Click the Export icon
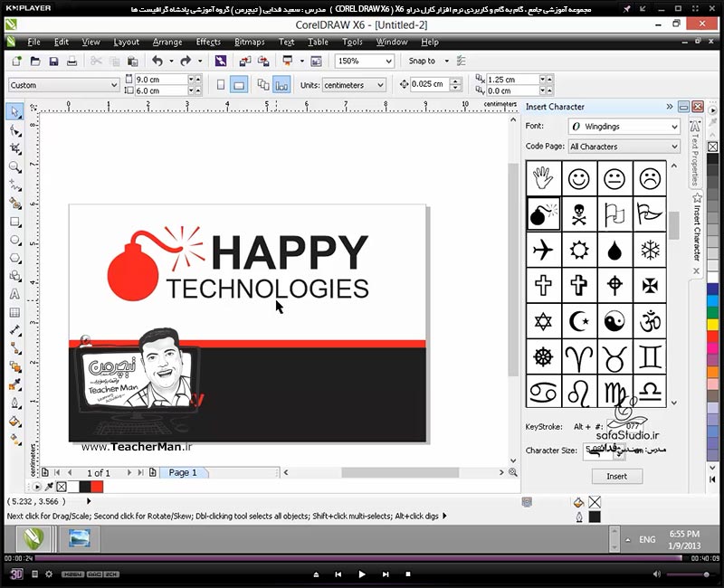The height and width of the screenshot is (588, 724). pyautogui.click(x=263, y=61)
